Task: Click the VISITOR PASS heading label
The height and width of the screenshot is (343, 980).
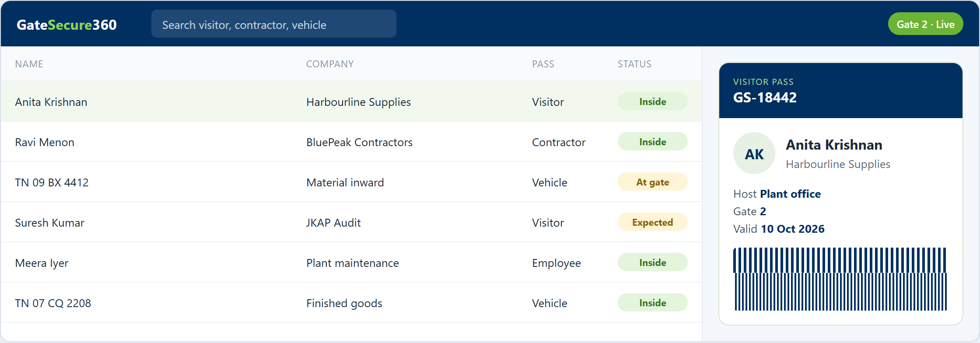Action: (763, 82)
